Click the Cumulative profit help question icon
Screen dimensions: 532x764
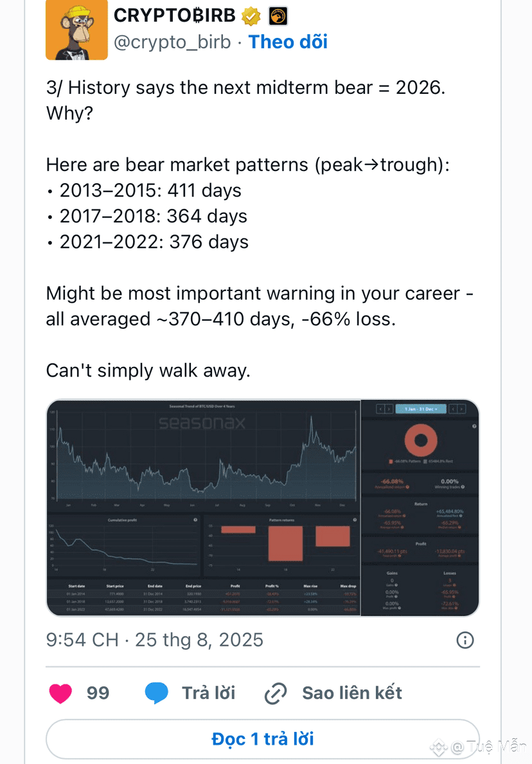(195, 520)
